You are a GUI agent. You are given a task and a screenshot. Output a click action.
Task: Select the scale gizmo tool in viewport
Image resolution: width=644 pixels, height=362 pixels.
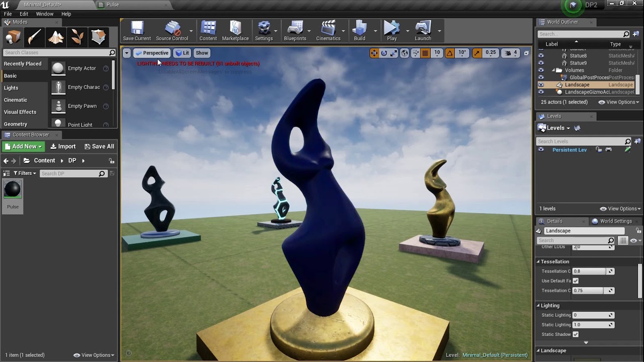(x=393, y=53)
